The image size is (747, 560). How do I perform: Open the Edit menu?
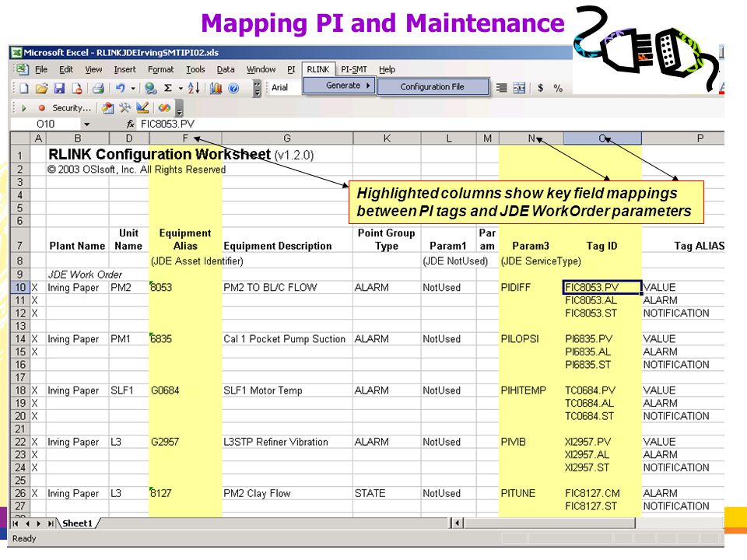pos(65,69)
